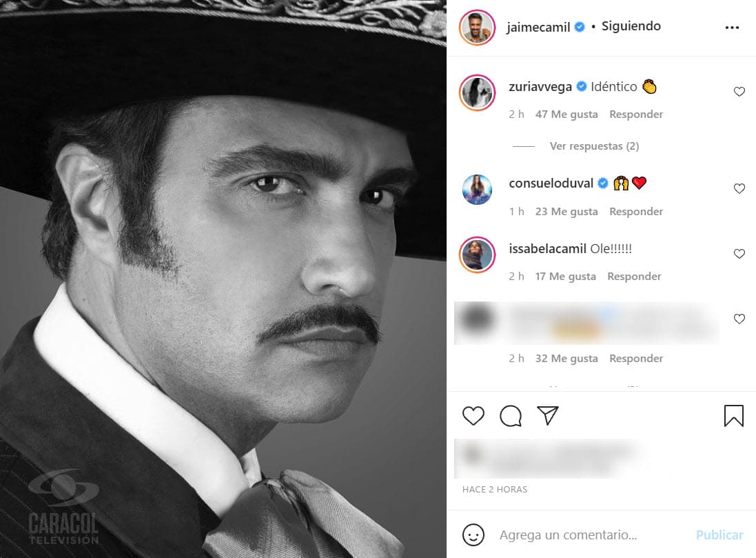Like the post with the heart icon
Image resolution: width=756 pixels, height=558 pixels.
click(473, 416)
